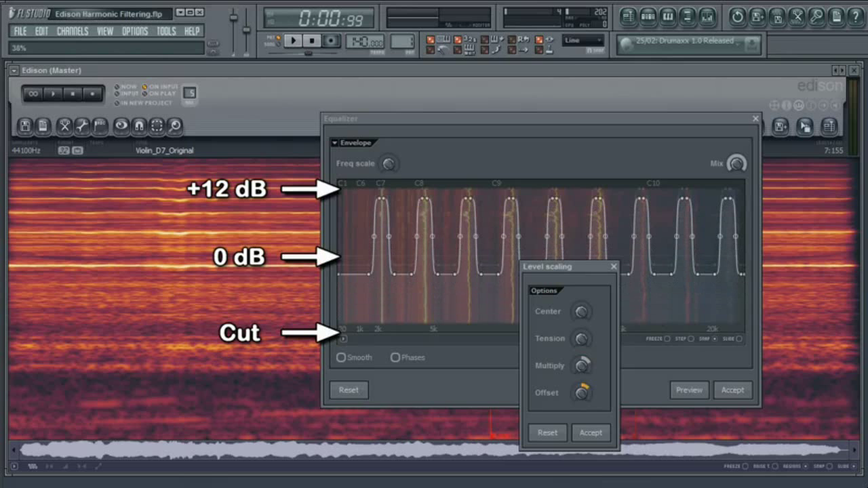The image size is (868, 488).
Task: Open the VIEW menu
Action: (x=105, y=31)
